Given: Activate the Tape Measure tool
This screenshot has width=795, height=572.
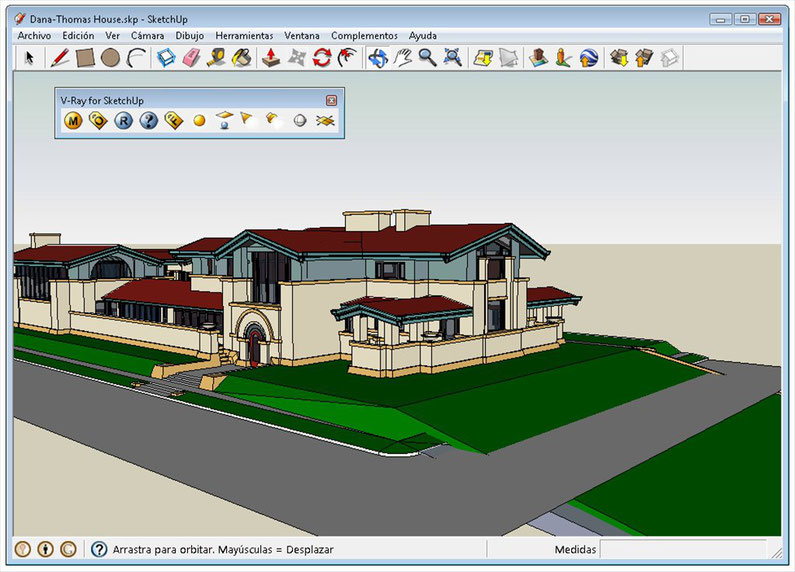Looking at the screenshot, I should (216, 58).
